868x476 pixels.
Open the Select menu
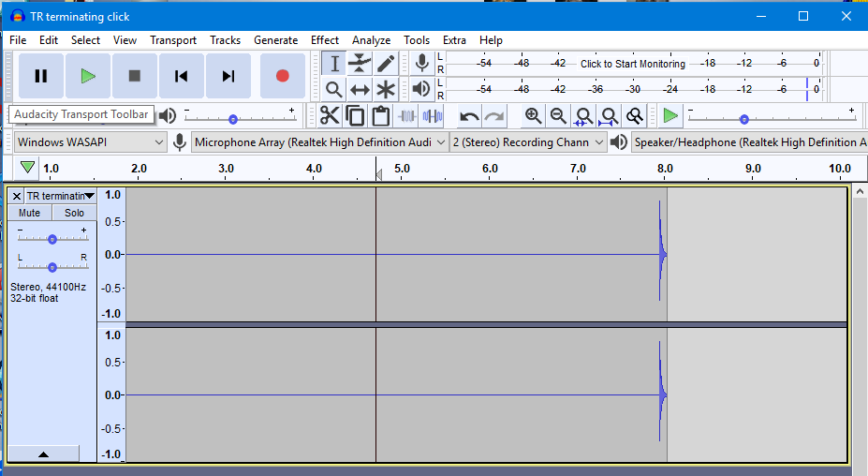pos(86,40)
